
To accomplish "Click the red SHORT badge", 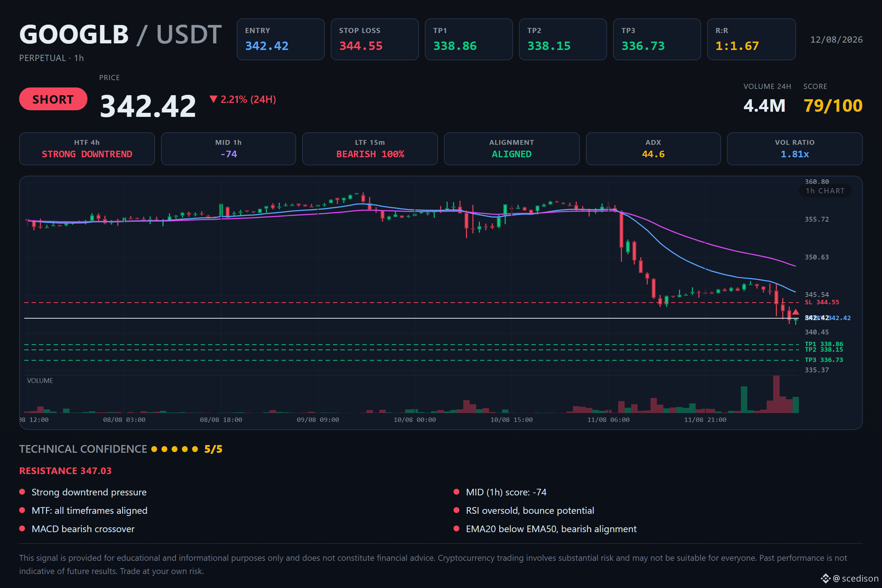I will 53,99.
